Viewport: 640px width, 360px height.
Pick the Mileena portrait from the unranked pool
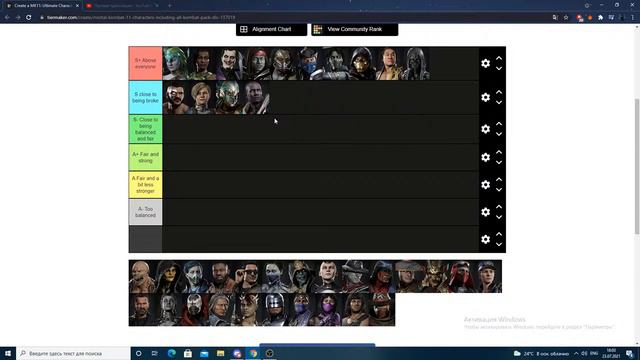329,309
